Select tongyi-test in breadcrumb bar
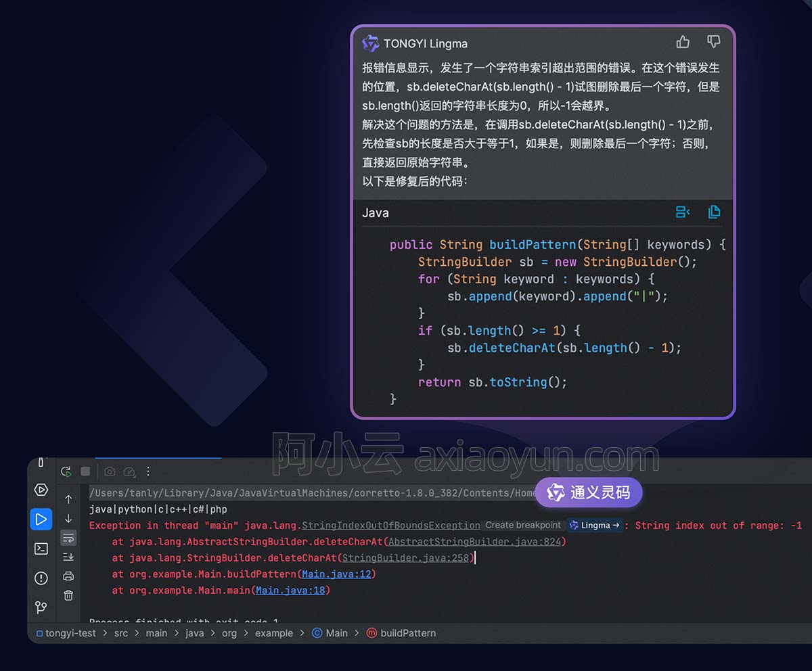This screenshot has height=671, width=812. (x=70, y=633)
